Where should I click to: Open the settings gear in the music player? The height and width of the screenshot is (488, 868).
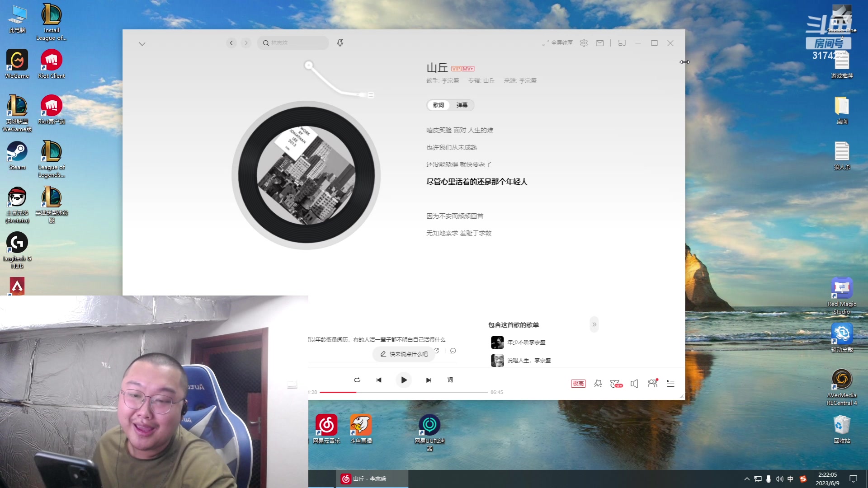584,43
